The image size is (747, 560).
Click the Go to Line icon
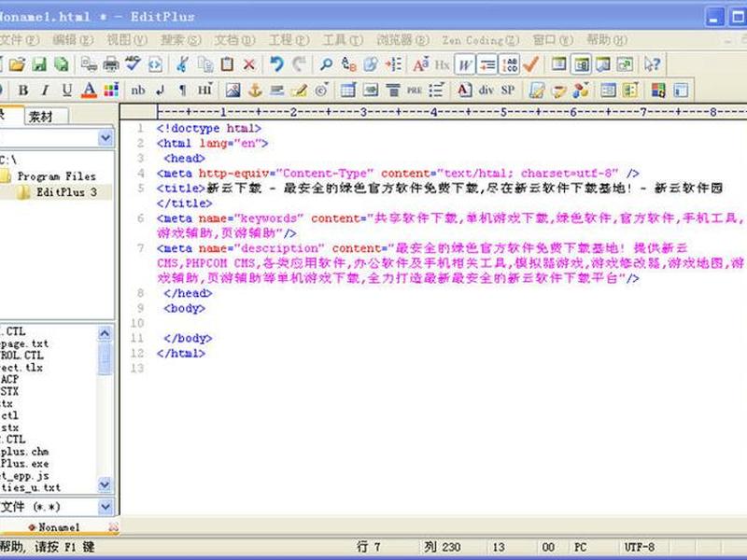click(x=393, y=64)
